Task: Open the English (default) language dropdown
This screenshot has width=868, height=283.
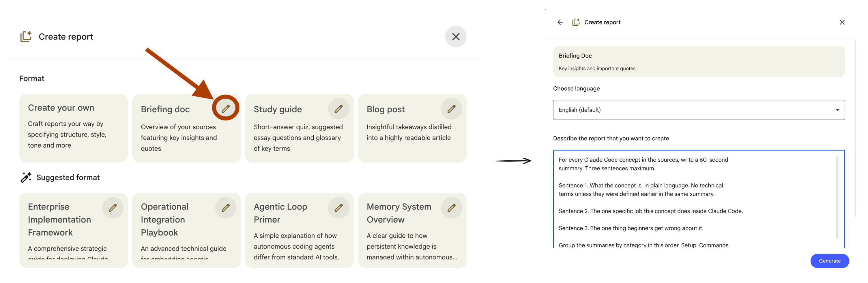Action: point(699,110)
